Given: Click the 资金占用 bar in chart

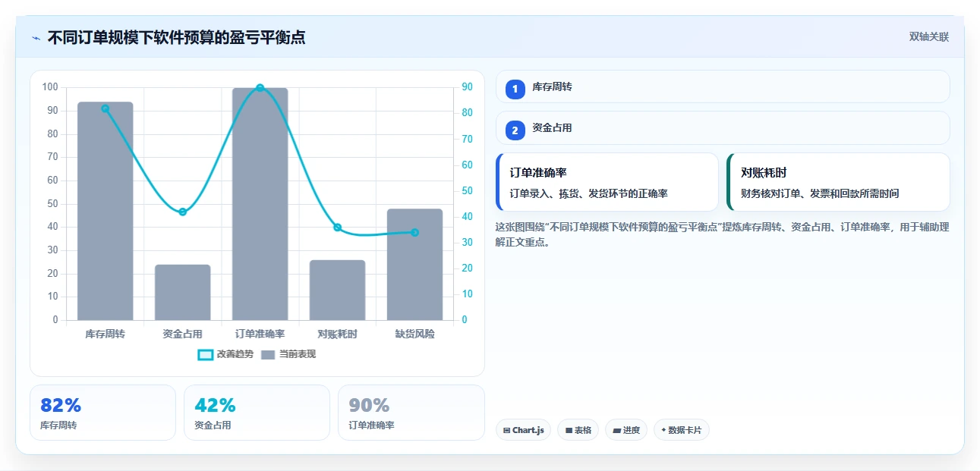Looking at the screenshot, I should (x=182, y=292).
